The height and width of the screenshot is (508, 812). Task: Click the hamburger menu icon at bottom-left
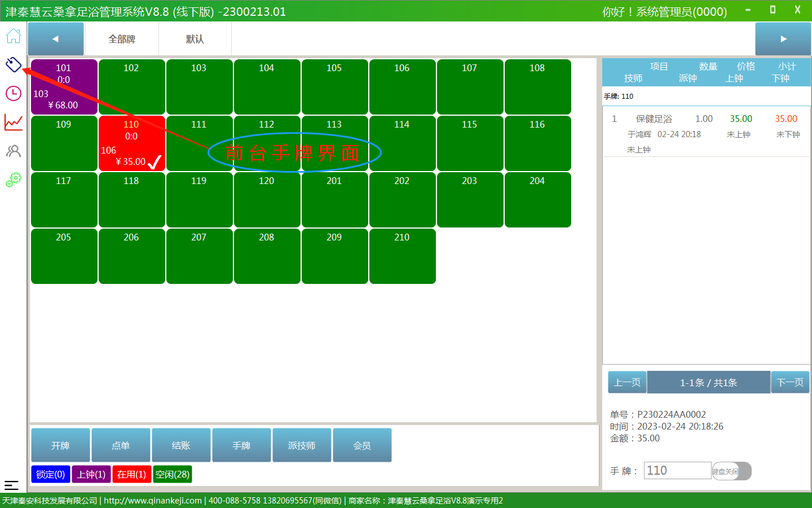click(x=11, y=485)
